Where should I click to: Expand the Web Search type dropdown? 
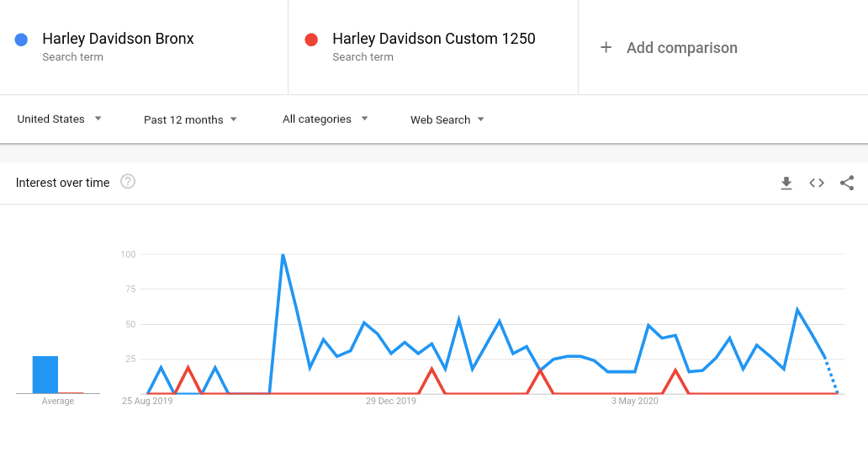[x=447, y=120]
